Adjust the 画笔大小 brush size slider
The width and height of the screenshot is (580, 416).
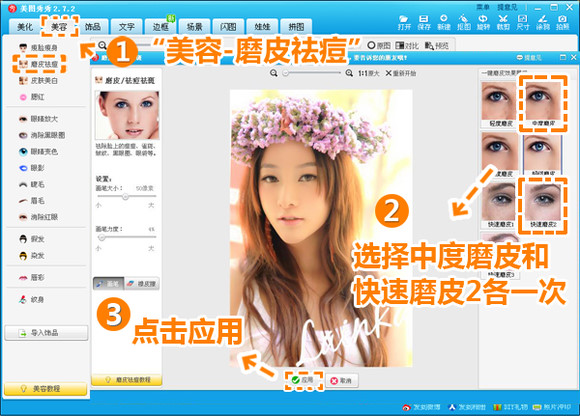126,196
